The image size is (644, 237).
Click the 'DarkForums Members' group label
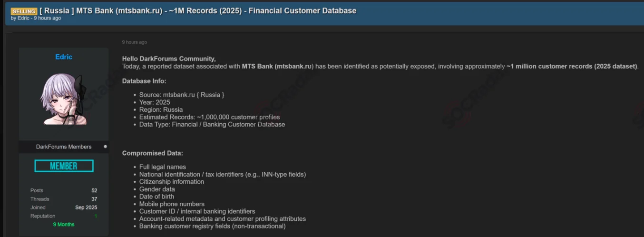coord(64,147)
